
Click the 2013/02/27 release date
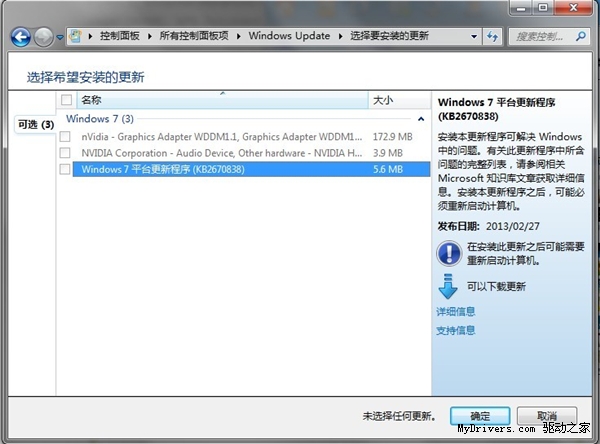pos(513,226)
